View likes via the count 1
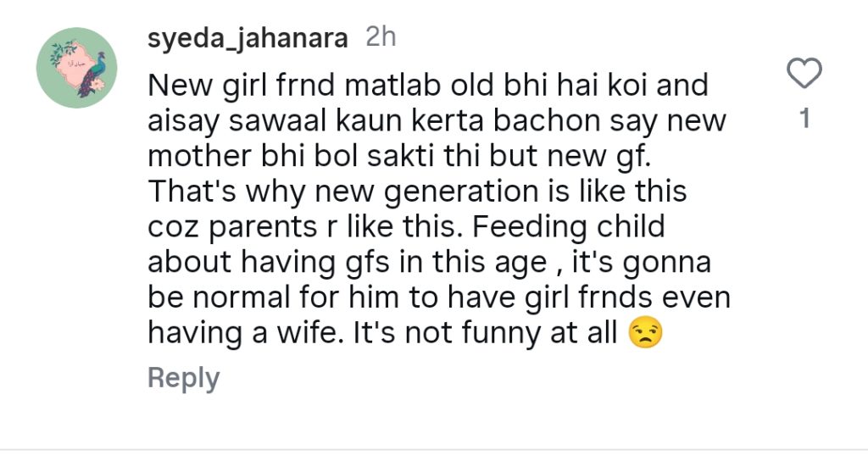 [805, 119]
